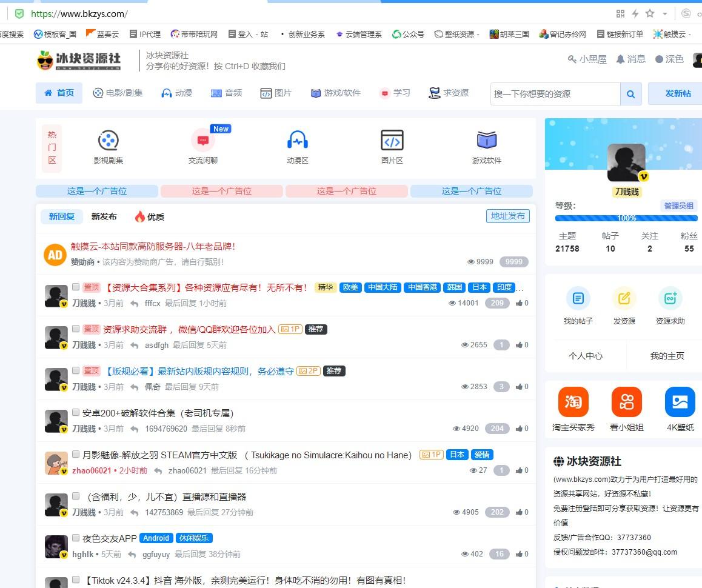Click the 发新帖 button
The width and height of the screenshot is (702, 588).
(675, 93)
